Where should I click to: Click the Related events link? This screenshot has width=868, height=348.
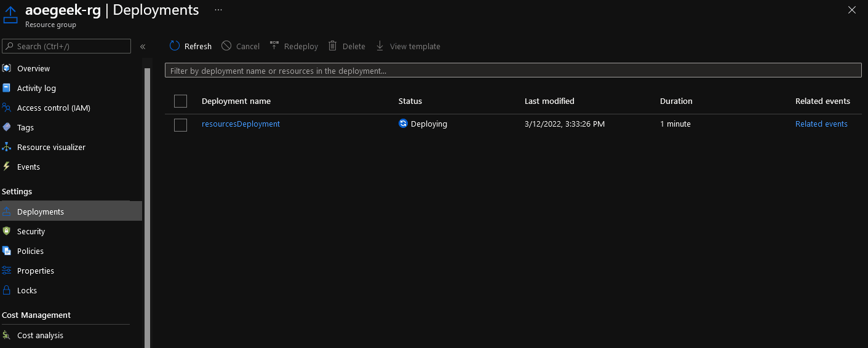point(821,124)
